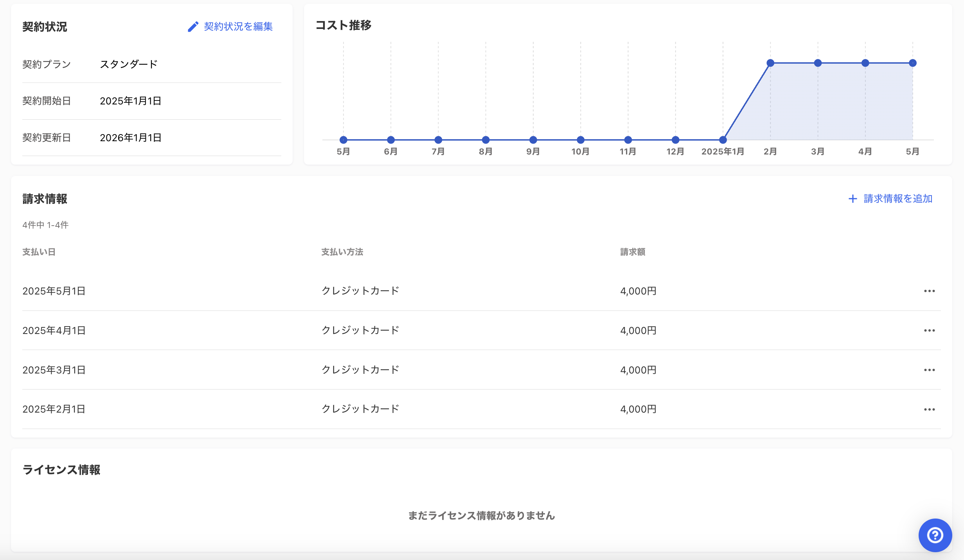Open more options for 2025年4月1日 billing row
The height and width of the screenshot is (560, 964).
(930, 330)
